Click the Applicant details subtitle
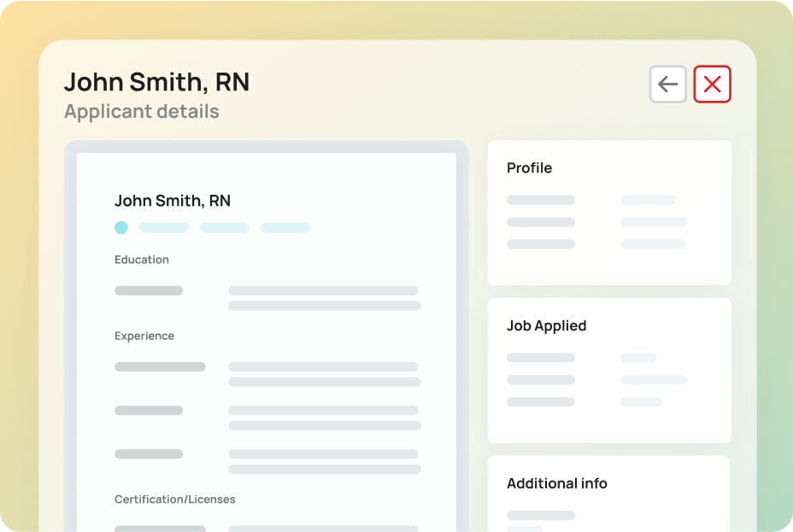 [142, 112]
